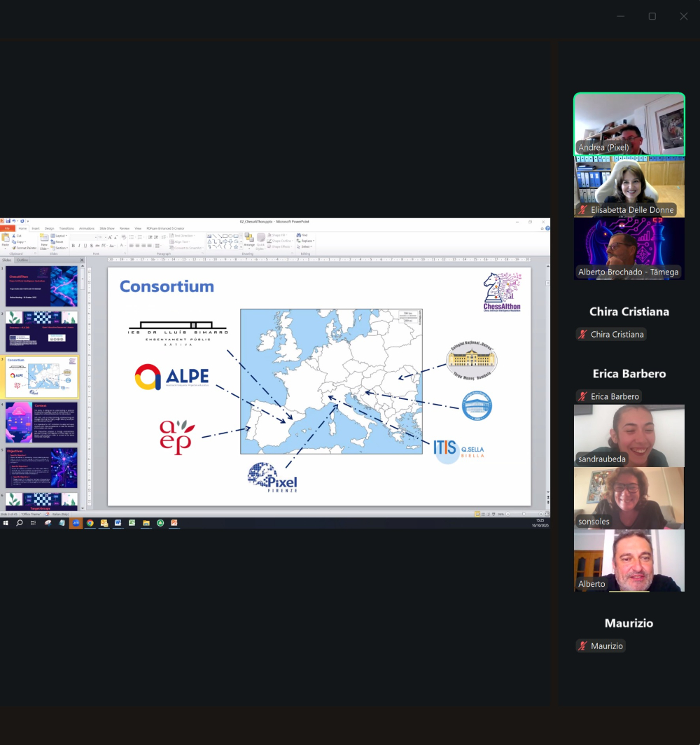The image size is (700, 745).
Task: Click the Save icon in quick access toolbar
Action: click(8, 221)
